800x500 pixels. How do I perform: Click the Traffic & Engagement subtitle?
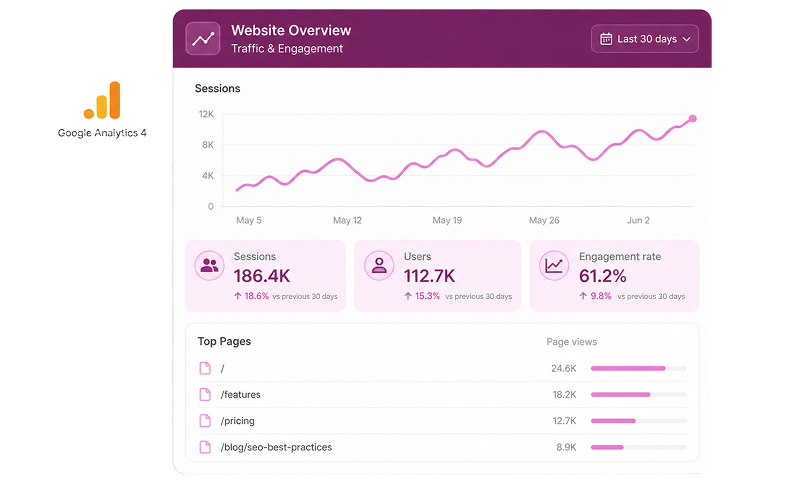point(287,48)
